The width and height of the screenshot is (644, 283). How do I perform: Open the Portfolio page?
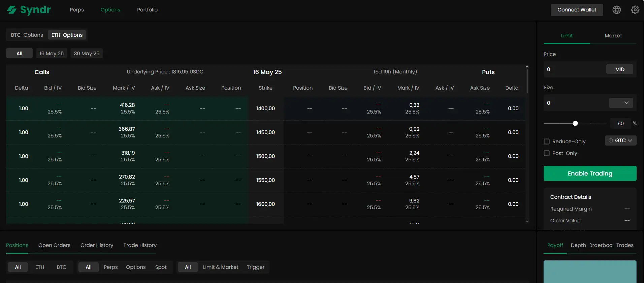pyautogui.click(x=147, y=10)
